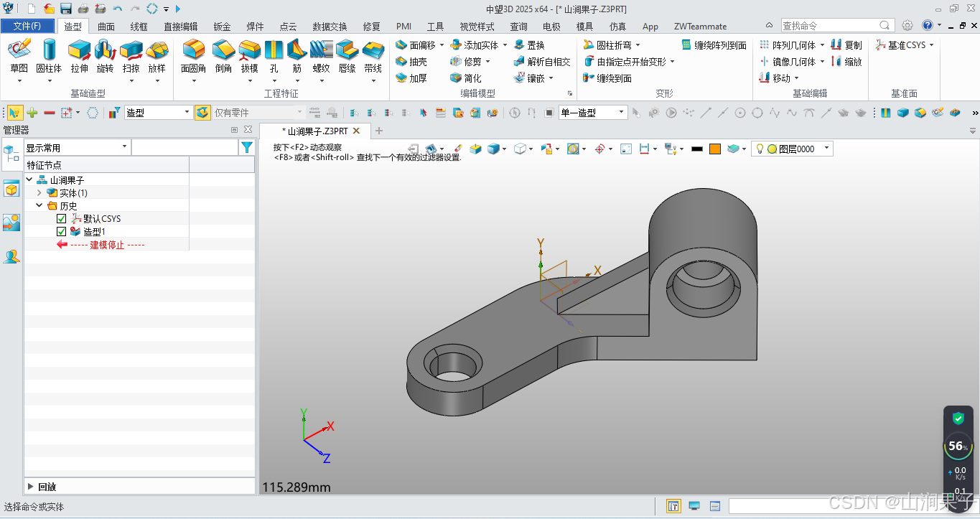Click the filter funnel icon in manager

247,147
